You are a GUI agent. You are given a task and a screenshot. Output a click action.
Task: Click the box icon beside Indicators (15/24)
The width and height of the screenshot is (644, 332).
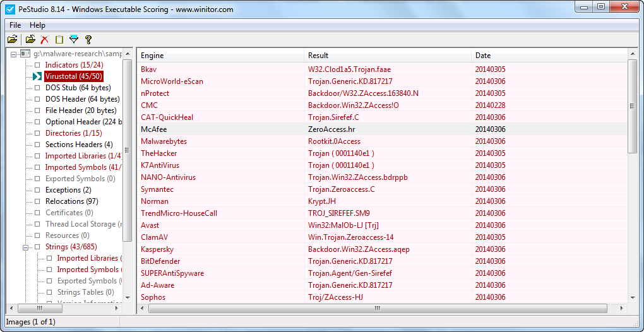tap(37, 65)
